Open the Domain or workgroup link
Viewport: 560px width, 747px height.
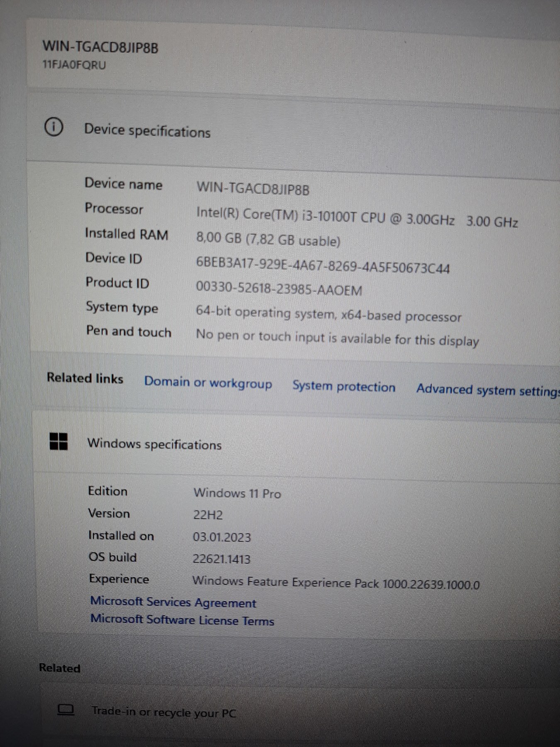click(x=208, y=383)
